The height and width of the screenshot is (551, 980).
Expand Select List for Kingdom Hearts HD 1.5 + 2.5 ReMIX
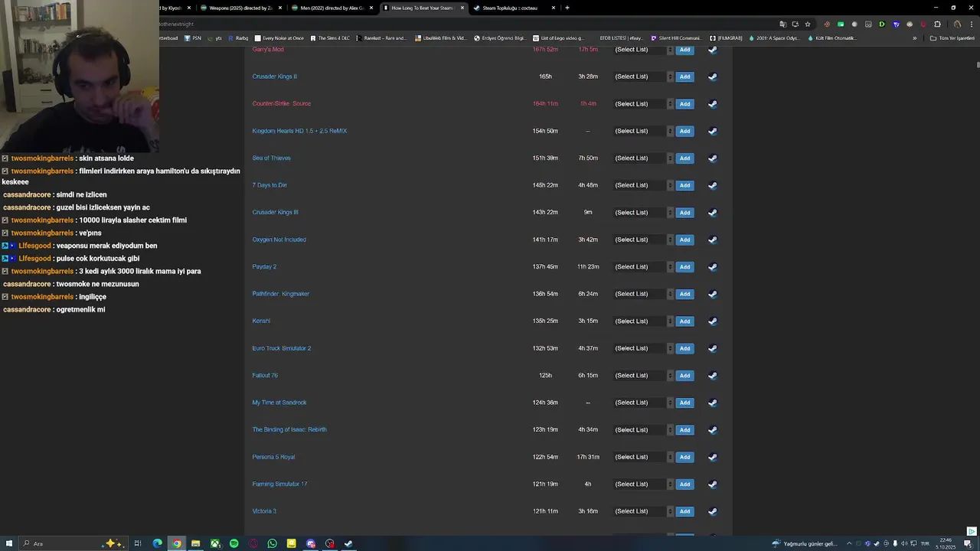pos(643,131)
